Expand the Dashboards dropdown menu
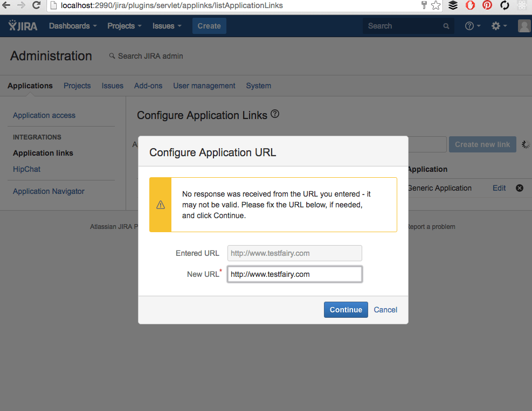532x411 pixels. [73, 26]
